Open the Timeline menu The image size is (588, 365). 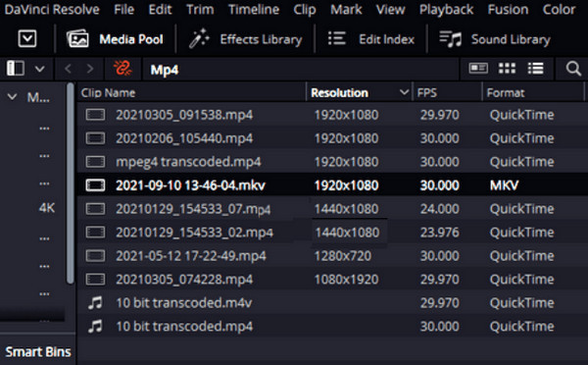pyautogui.click(x=254, y=10)
